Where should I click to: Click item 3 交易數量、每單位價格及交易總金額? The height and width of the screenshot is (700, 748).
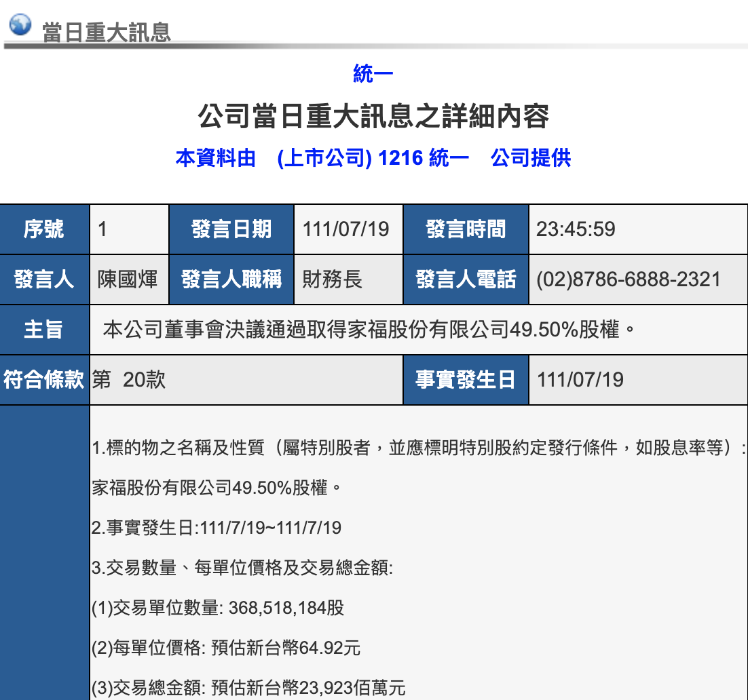242,568
